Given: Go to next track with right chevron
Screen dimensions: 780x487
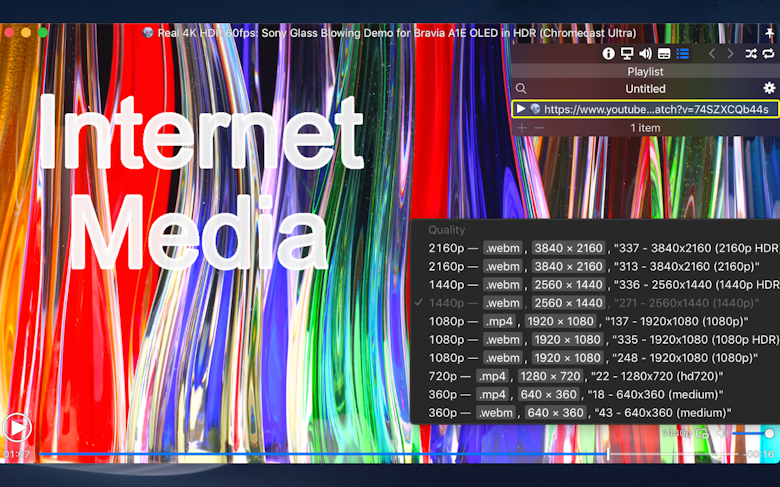Looking at the screenshot, I should [x=730, y=54].
